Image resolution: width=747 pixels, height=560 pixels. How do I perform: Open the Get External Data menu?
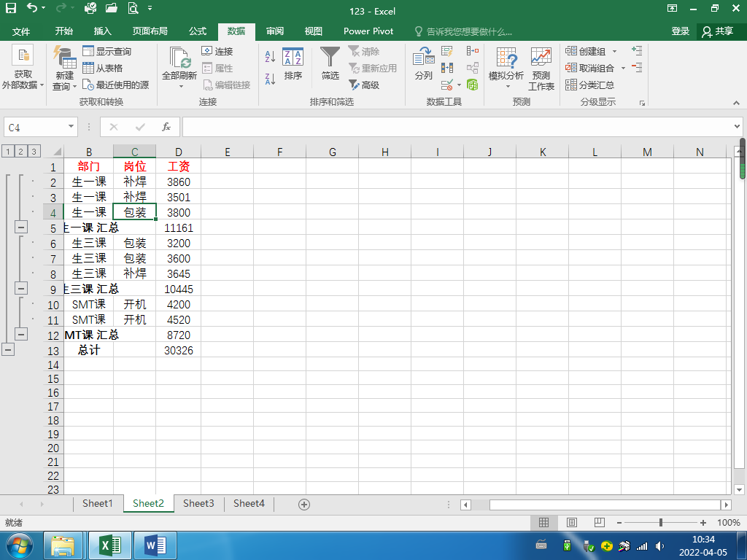[x=23, y=68]
